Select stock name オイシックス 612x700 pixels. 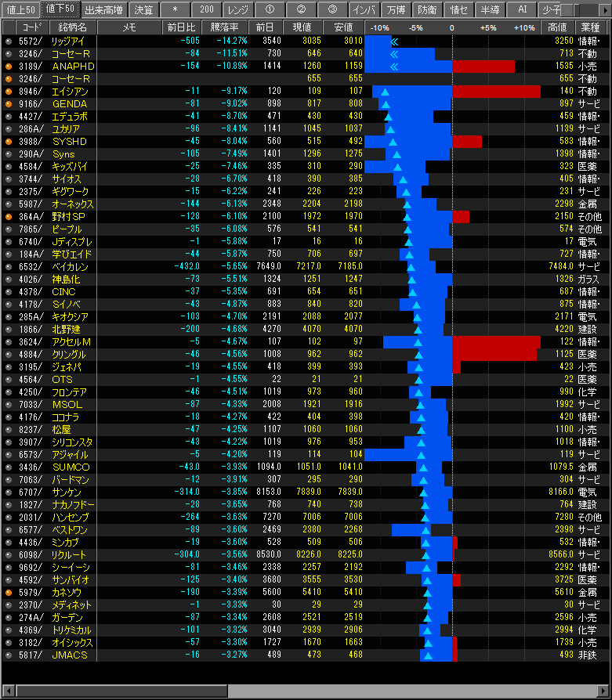[72, 642]
